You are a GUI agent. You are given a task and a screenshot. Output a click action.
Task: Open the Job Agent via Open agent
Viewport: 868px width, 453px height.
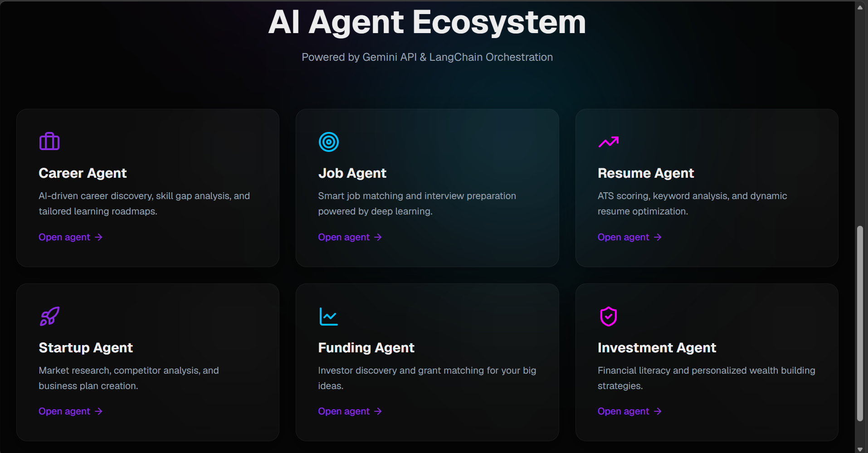tap(350, 237)
